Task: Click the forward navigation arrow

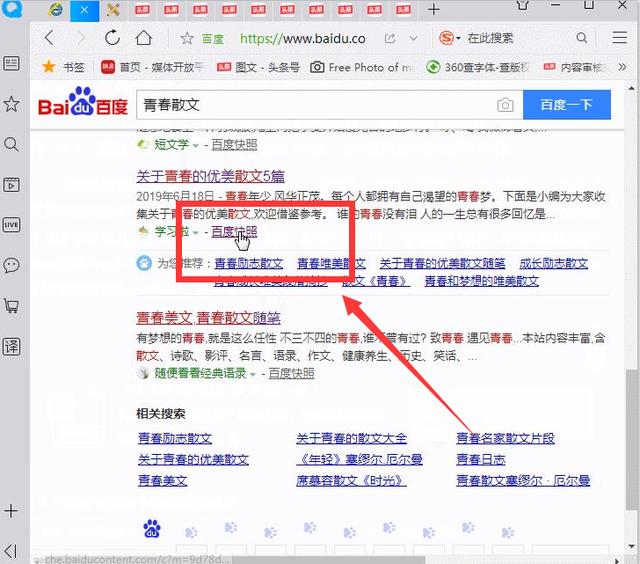Action: point(81,38)
